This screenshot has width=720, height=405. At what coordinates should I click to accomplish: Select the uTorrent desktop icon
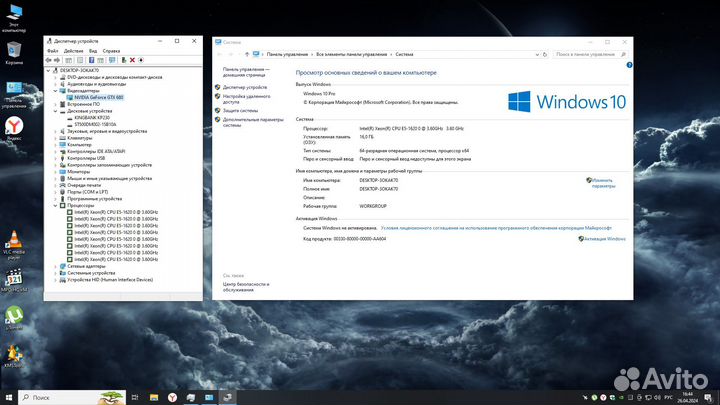pyautogui.click(x=14, y=318)
